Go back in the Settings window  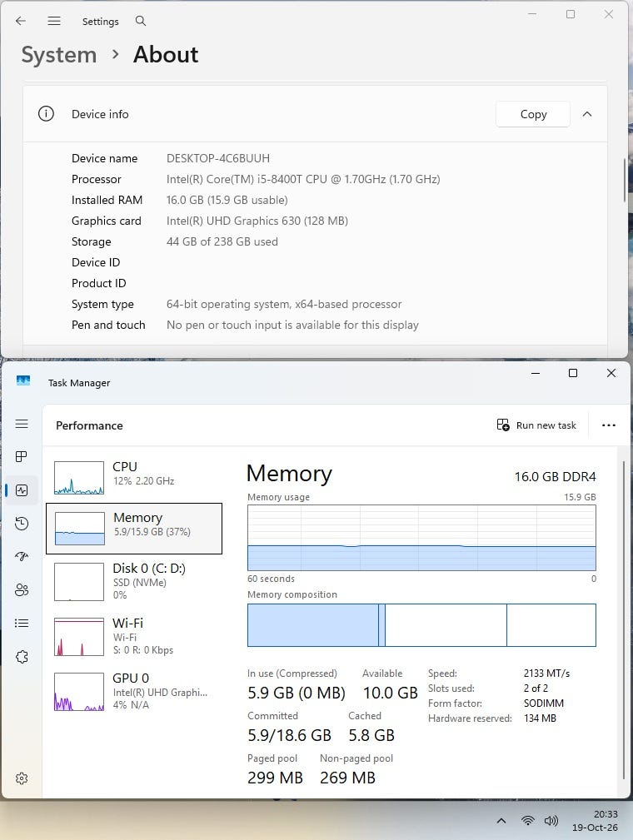[x=21, y=21]
